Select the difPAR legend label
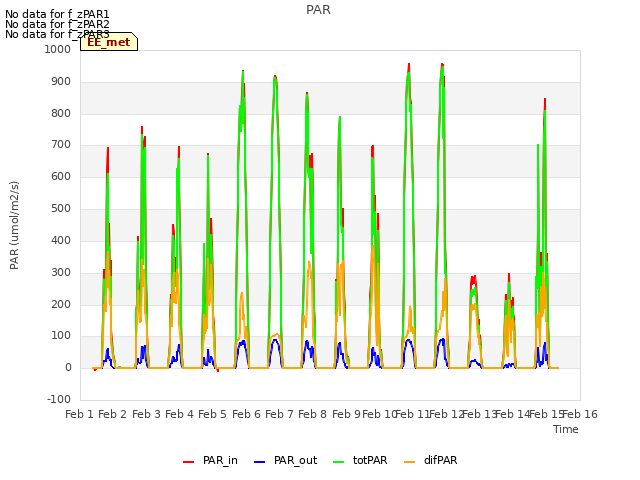640x480 pixels. [440, 460]
